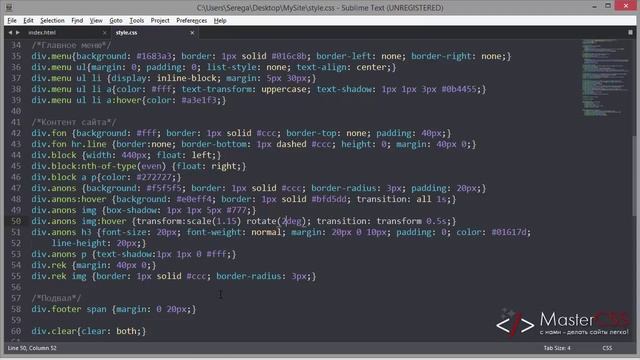This screenshot has height=360, width=640.
Task: Click the 'uppercase' text-transform value
Action: tap(284, 89)
